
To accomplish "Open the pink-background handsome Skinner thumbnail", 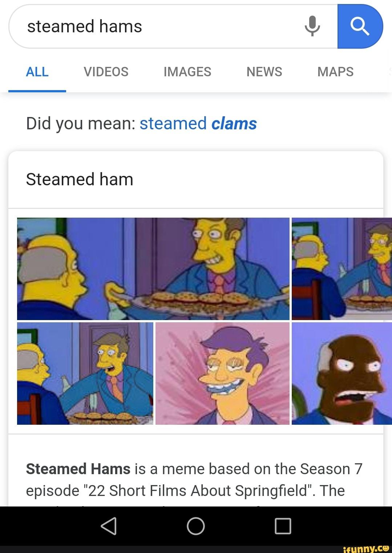I will [x=222, y=374].
